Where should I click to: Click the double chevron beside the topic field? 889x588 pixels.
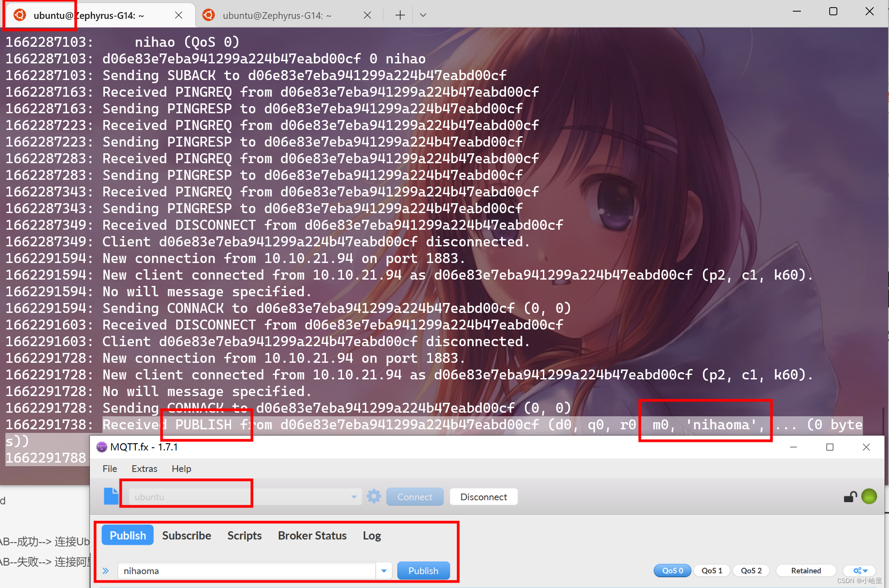(x=106, y=571)
